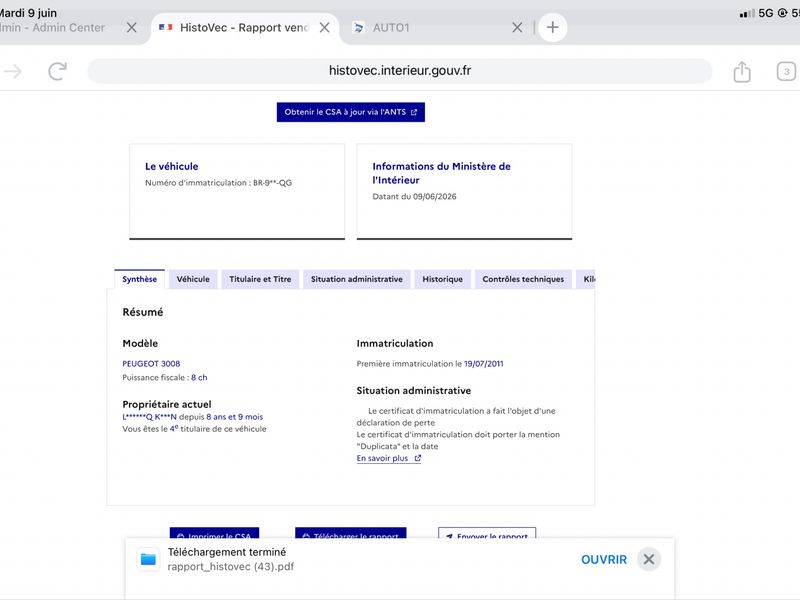Viewport: 800px width, 600px height.
Task: Show the open tabs counter
Action: [x=786, y=71]
